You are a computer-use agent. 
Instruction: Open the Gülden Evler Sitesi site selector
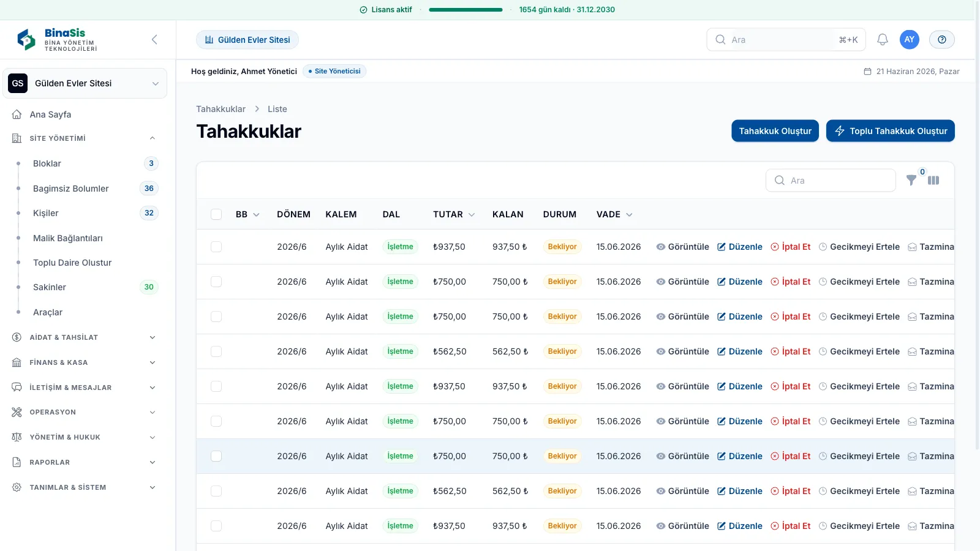pyautogui.click(x=85, y=83)
